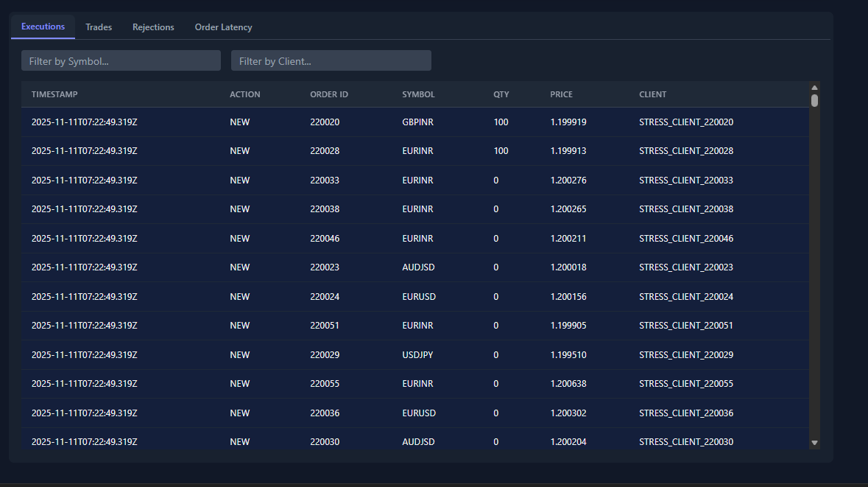
Task: Sort by the QTY column header
Action: (x=501, y=94)
